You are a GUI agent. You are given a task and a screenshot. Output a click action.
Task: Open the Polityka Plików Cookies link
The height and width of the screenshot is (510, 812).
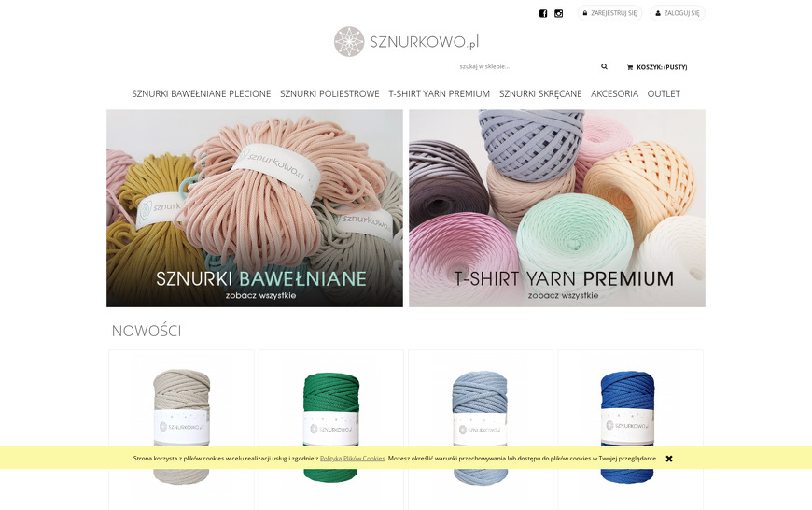352,459
